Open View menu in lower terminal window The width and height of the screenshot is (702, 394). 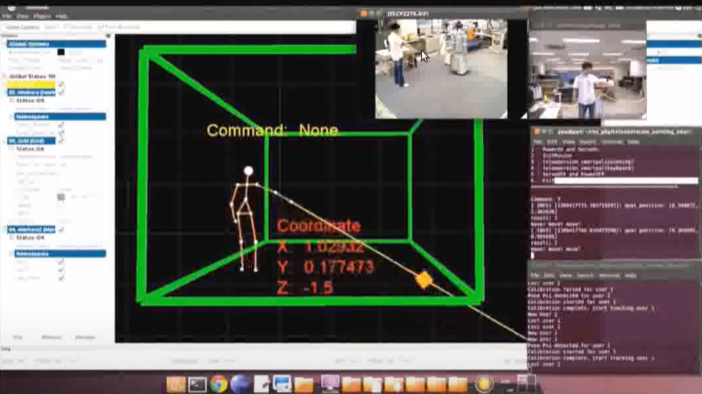click(x=565, y=275)
